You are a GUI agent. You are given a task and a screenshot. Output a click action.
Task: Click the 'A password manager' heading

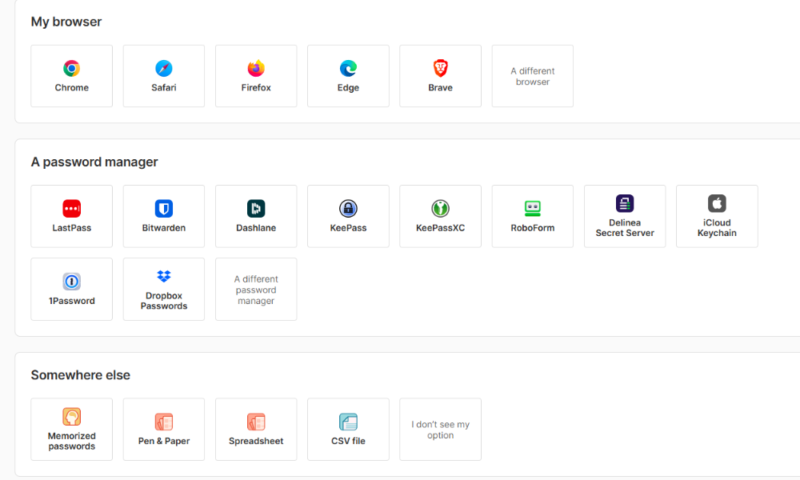click(x=94, y=162)
